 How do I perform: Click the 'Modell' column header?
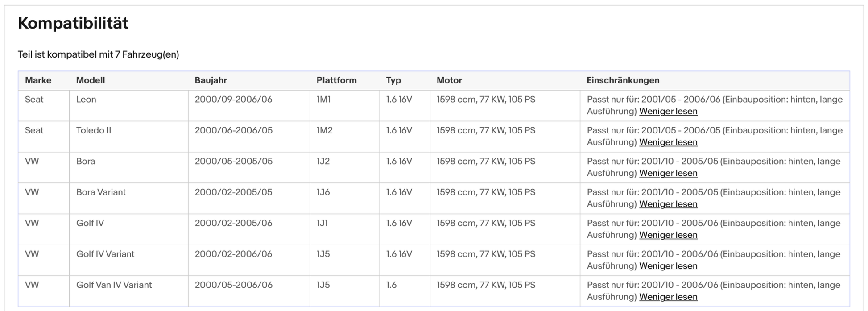tap(90, 80)
